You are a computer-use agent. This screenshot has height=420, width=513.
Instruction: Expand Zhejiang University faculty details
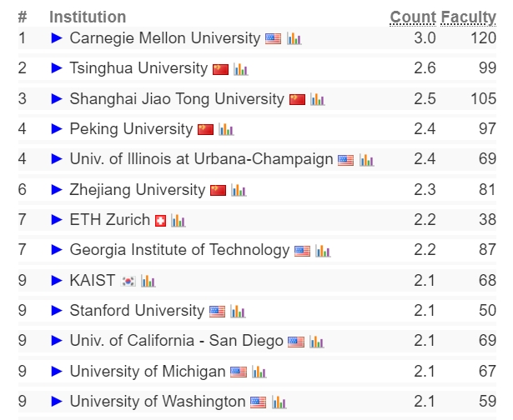(57, 190)
